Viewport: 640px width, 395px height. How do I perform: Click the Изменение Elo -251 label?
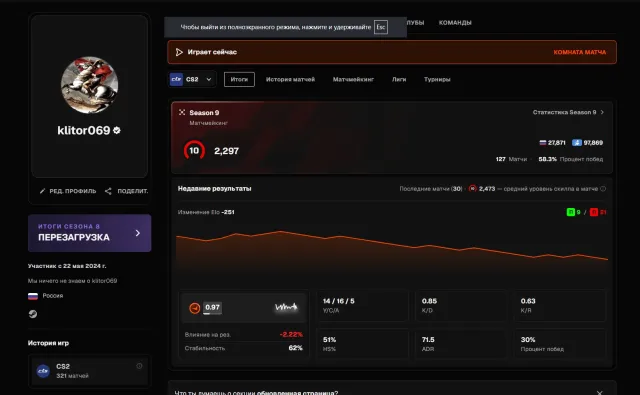[206, 212]
